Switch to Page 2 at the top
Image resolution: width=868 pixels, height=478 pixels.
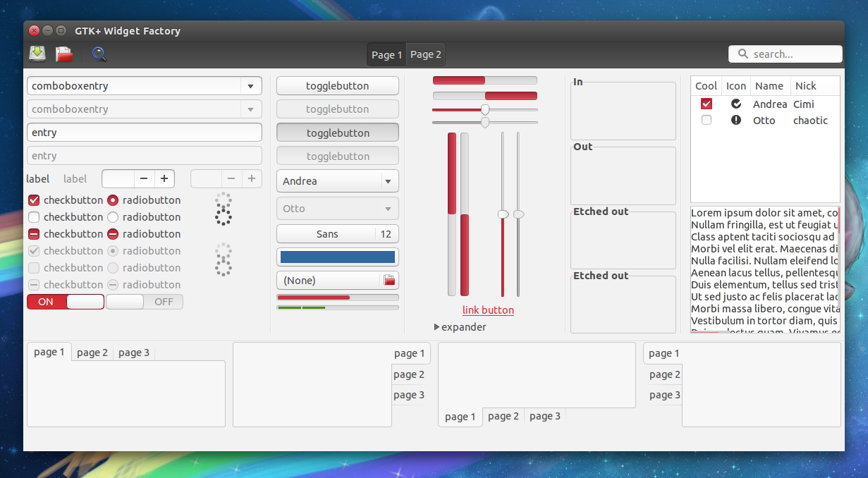tap(425, 54)
